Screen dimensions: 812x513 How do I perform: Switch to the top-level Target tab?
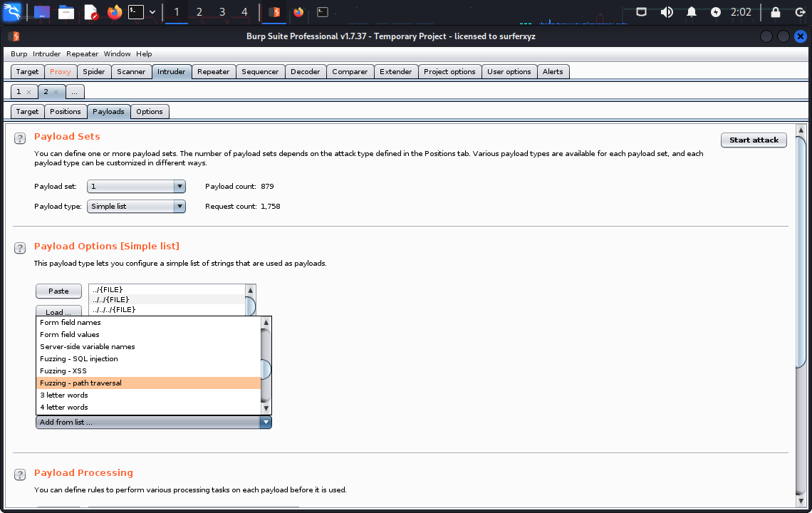pos(27,71)
